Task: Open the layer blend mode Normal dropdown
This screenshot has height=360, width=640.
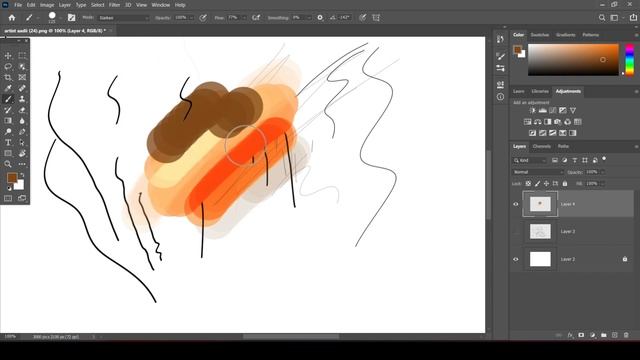Action: (538, 172)
